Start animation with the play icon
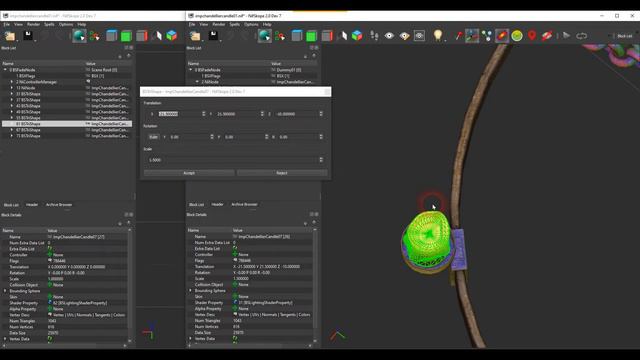The width and height of the screenshot is (640, 360). pyautogui.click(x=566, y=36)
